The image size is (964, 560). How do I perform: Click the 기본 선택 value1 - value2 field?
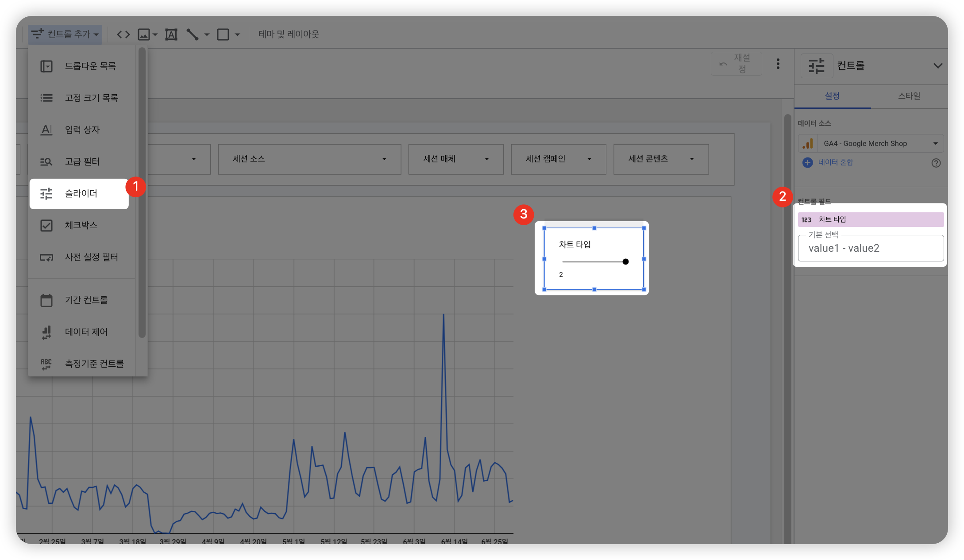coord(871,248)
